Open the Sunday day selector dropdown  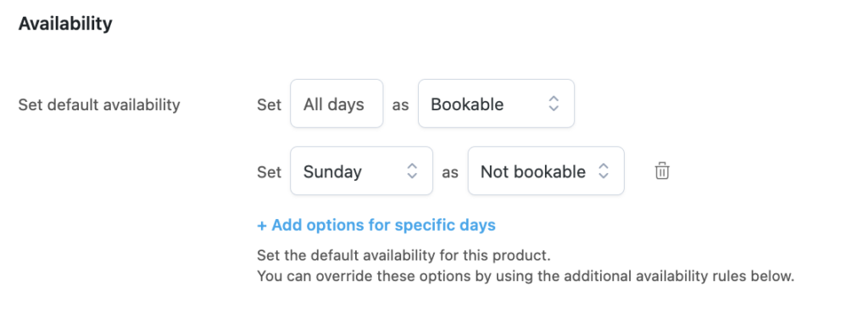click(361, 171)
